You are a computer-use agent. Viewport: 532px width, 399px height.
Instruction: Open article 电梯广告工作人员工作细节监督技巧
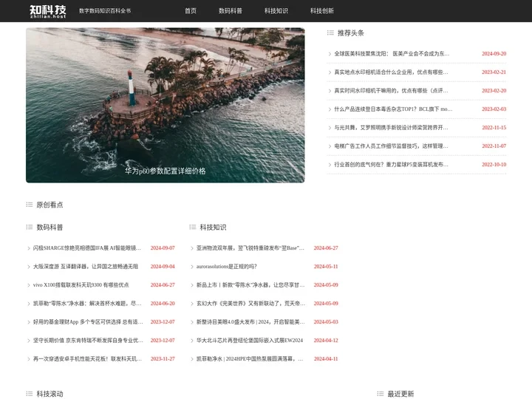(x=391, y=146)
